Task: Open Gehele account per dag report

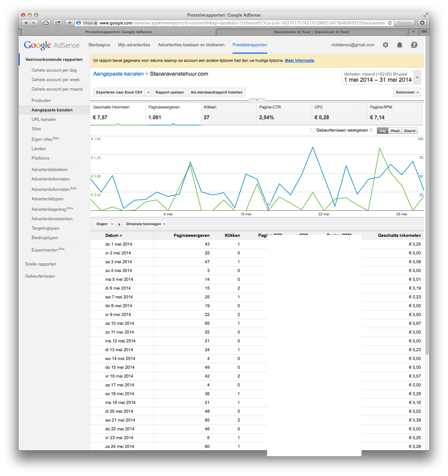Action: pyautogui.click(x=54, y=70)
